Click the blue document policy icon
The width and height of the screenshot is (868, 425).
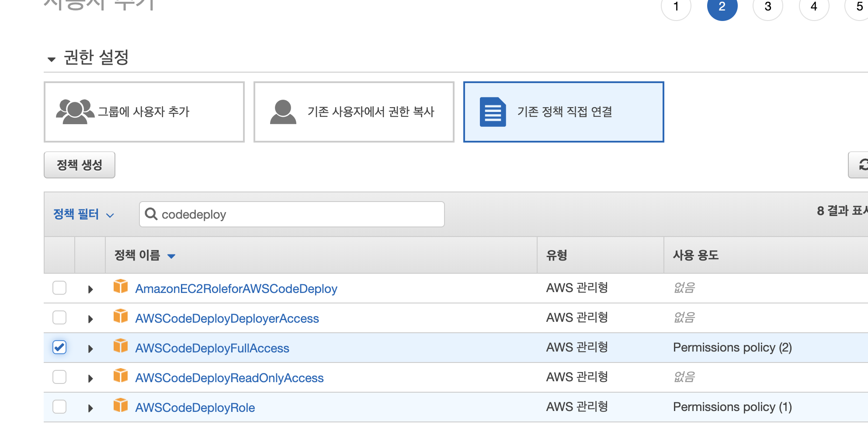(493, 112)
